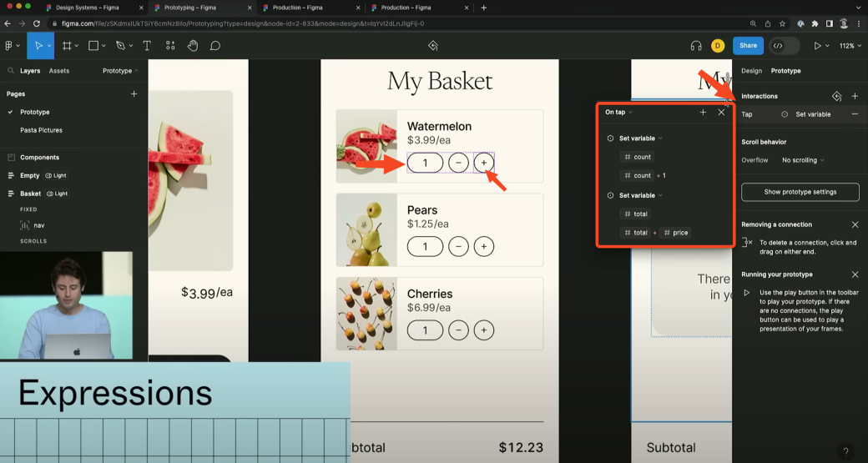Open the Assets tab
868x463 pixels.
tap(59, 71)
